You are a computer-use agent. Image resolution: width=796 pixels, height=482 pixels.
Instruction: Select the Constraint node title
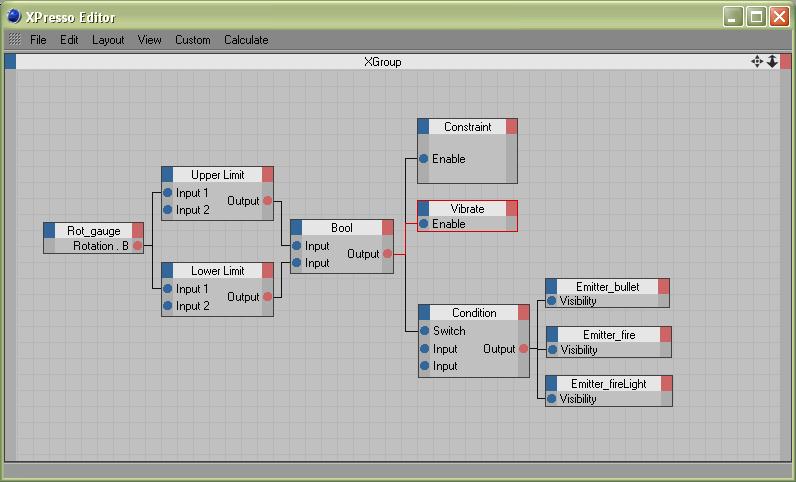click(x=468, y=126)
